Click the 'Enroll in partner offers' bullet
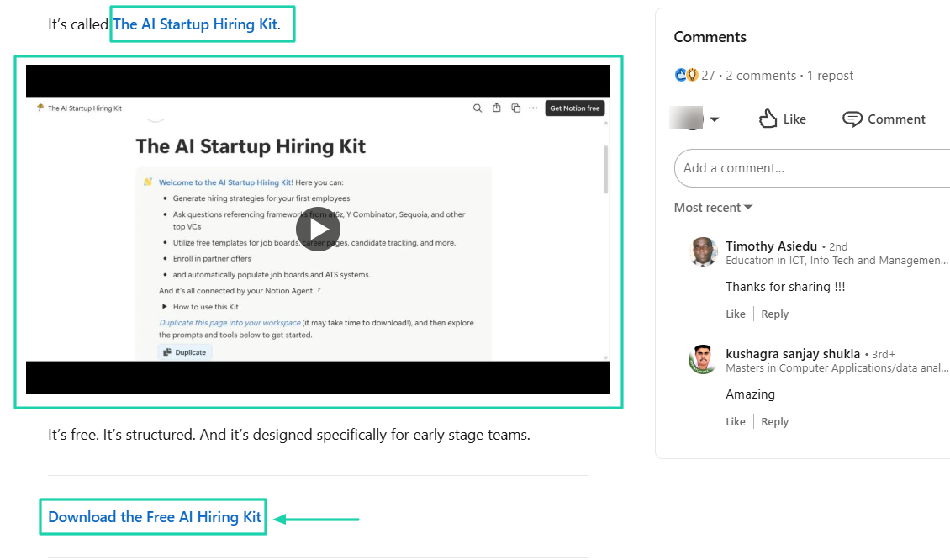Image resolution: width=950 pixels, height=560 pixels. (212, 258)
